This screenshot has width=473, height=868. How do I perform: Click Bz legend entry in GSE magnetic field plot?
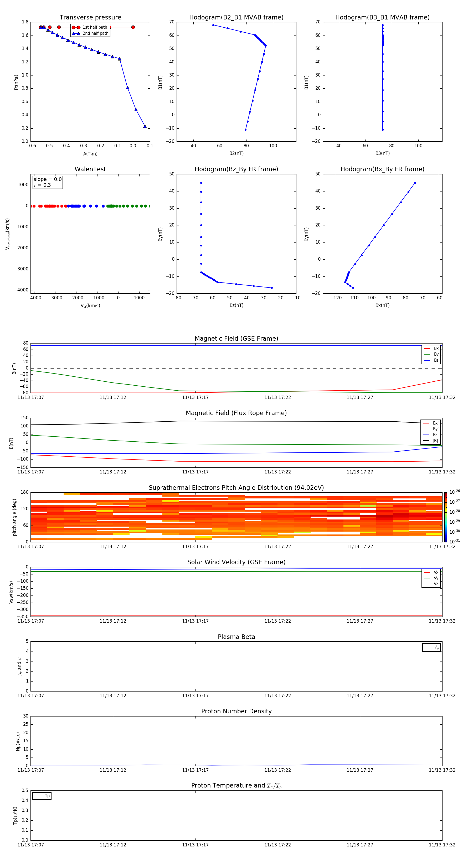[x=431, y=360]
